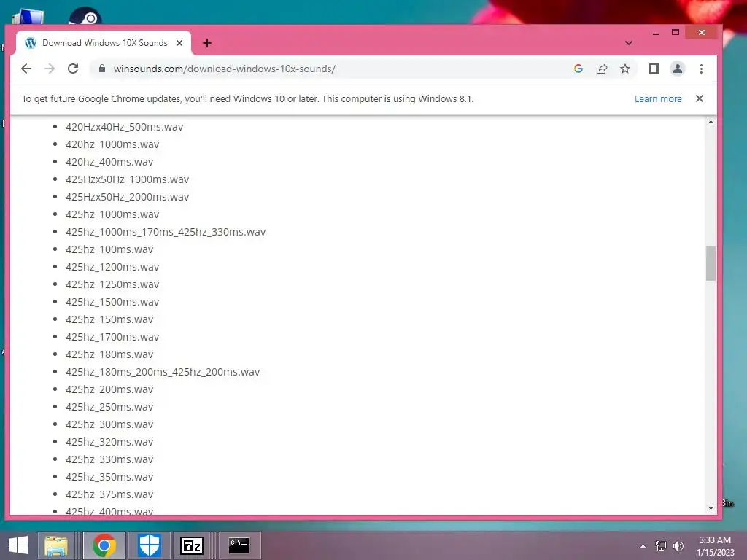Show hidden system tray icons

click(x=643, y=546)
